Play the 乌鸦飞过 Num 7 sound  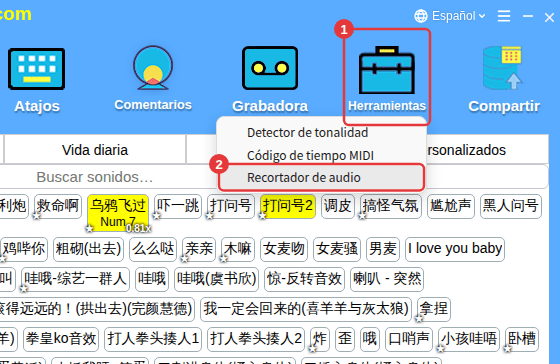(118, 213)
